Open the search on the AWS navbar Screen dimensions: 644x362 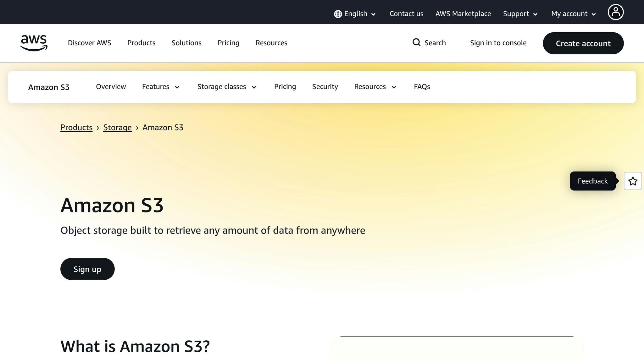coord(430,43)
